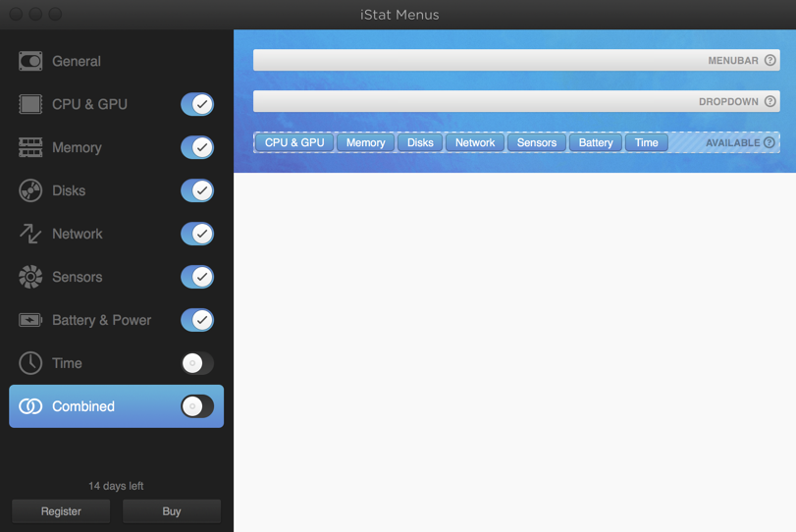Turn off the Memory switch
Screen dimensions: 796x532
coord(197,147)
